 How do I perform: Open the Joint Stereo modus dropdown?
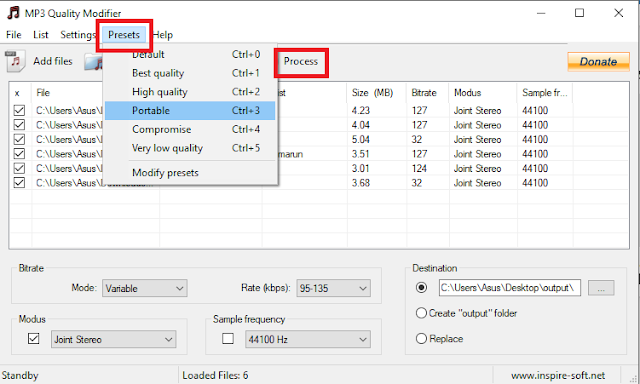(x=113, y=339)
